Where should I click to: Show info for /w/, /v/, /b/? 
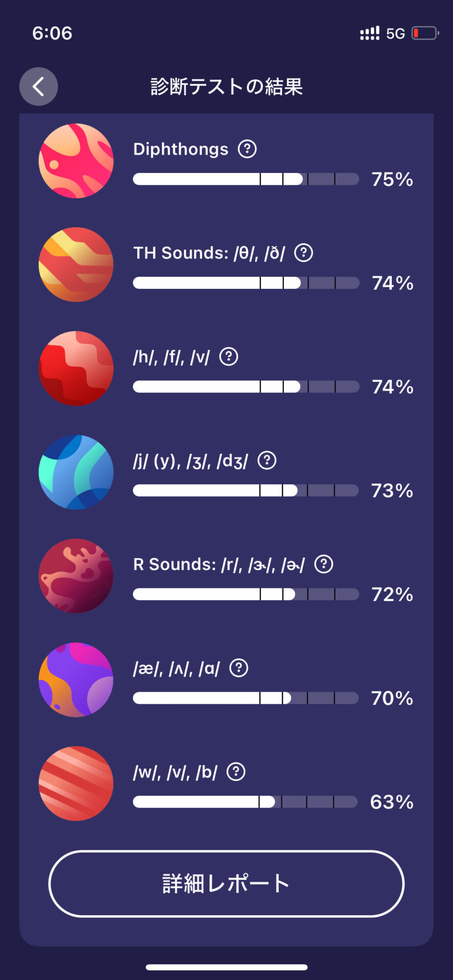236,771
